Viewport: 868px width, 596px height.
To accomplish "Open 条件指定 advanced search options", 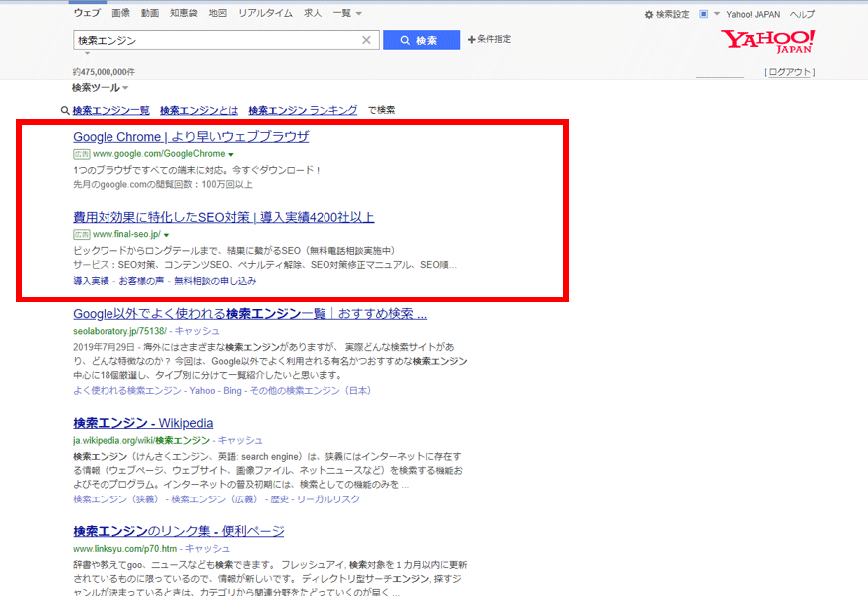I will tap(490, 39).
